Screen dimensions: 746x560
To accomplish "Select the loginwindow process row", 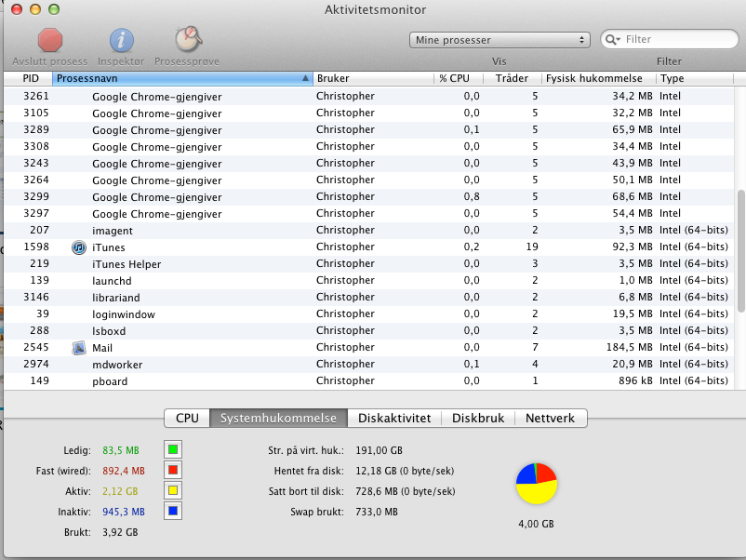I will tap(369, 314).
